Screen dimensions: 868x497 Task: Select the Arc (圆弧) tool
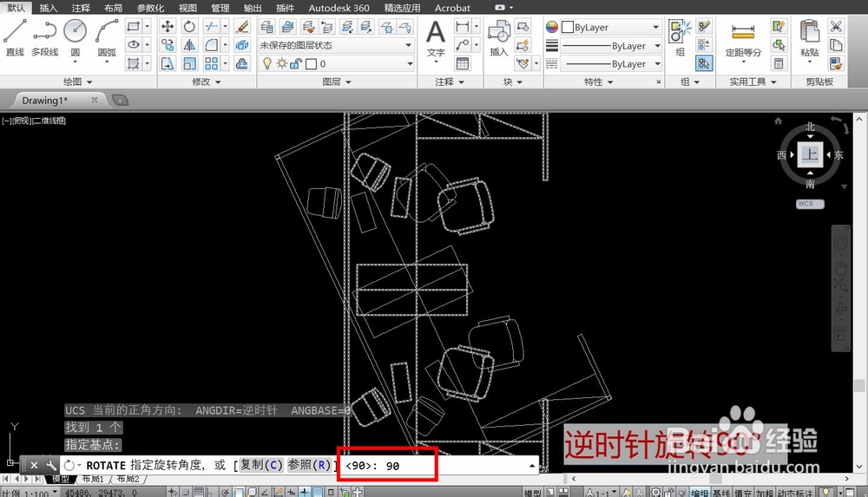pos(107,37)
